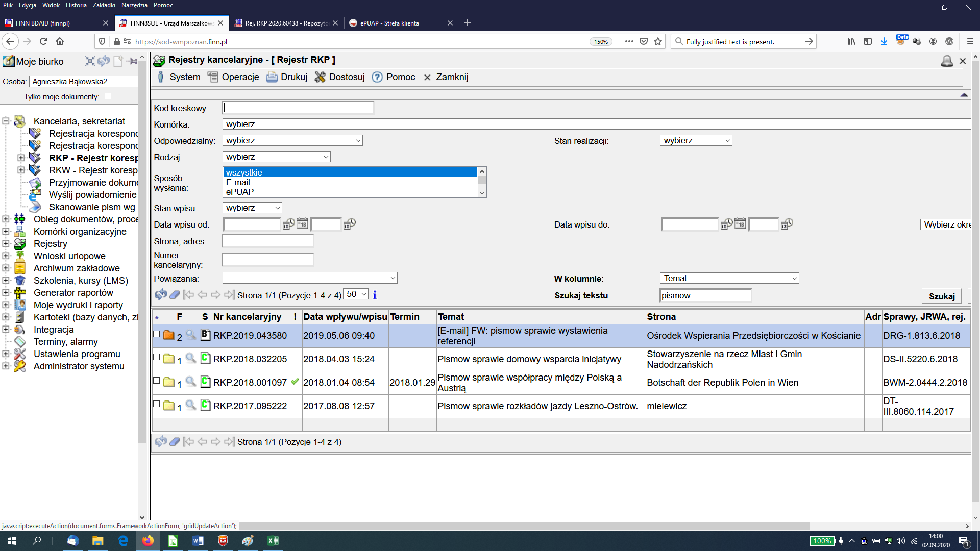Check the row checkbox for RKP.2019.043580
The image size is (980, 551).
pyautogui.click(x=157, y=334)
